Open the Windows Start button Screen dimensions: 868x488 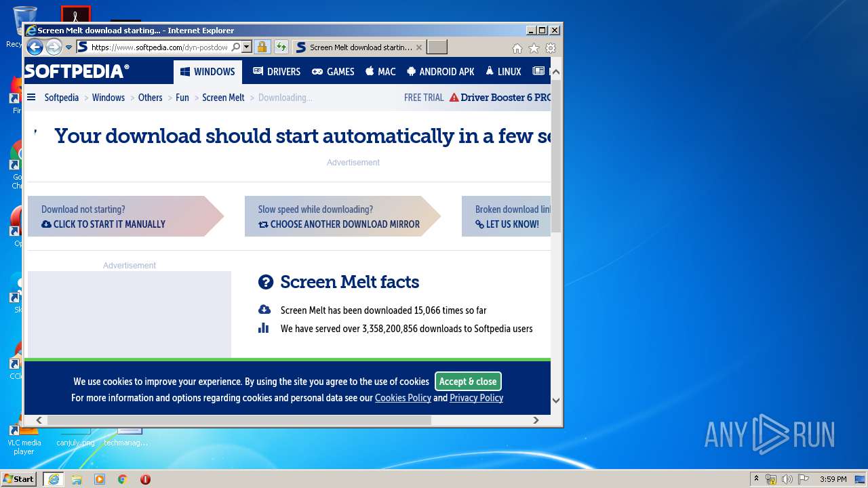pos(19,479)
